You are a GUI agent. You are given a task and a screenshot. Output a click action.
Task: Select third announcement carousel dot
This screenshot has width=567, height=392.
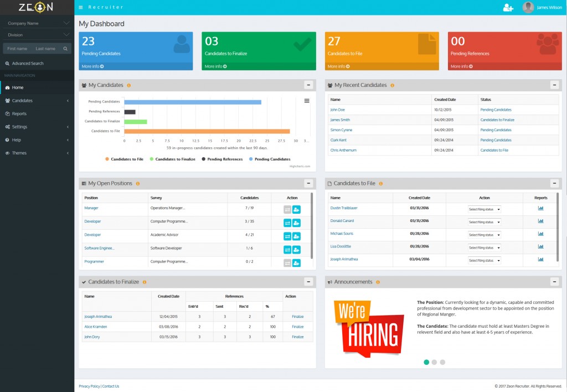(x=442, y=362)
